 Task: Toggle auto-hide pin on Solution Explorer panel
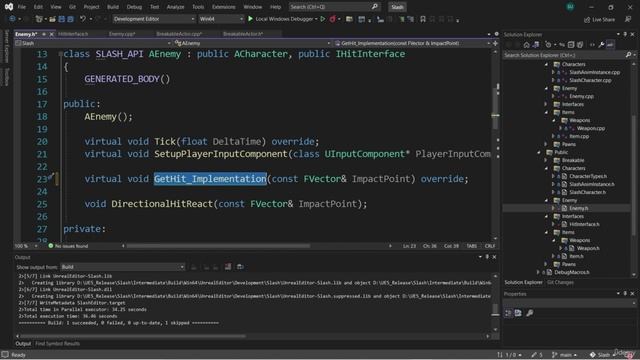625,34
